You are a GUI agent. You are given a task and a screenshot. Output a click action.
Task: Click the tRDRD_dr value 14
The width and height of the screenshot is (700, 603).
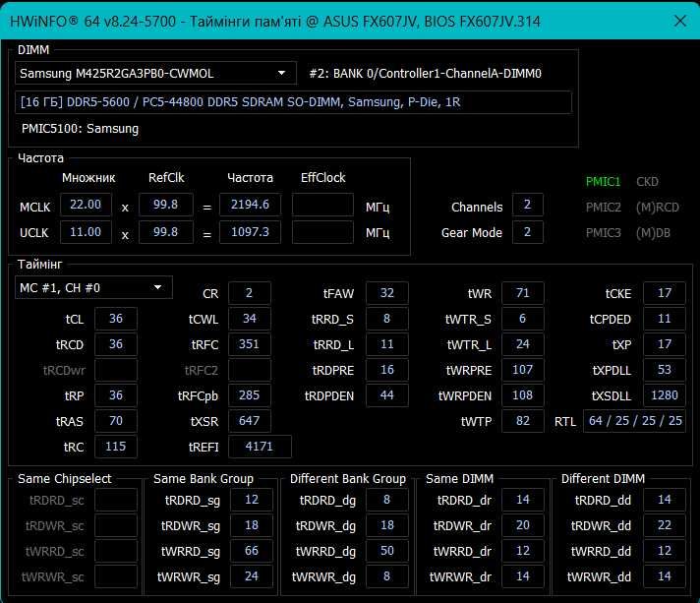click(523, 500)
